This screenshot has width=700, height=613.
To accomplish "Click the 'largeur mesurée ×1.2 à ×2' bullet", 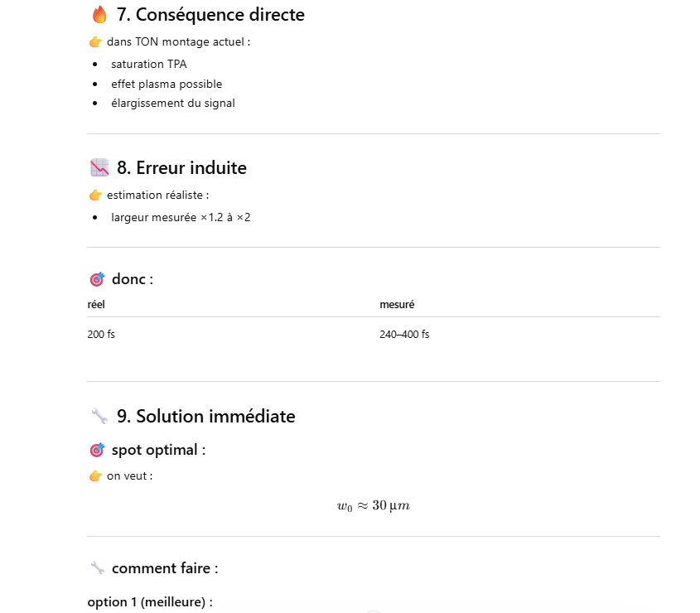I will [x=181, y=218].
